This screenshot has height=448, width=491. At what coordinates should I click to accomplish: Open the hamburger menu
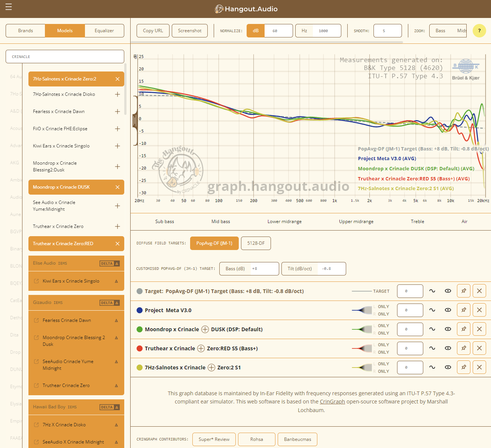point(9,7)
